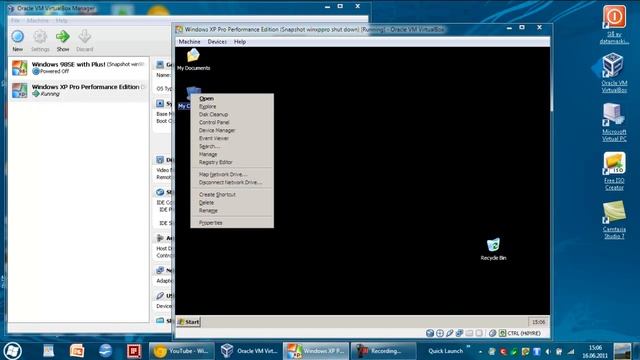
Task: Switch to YouTube taskbar window
Action: 182,351
